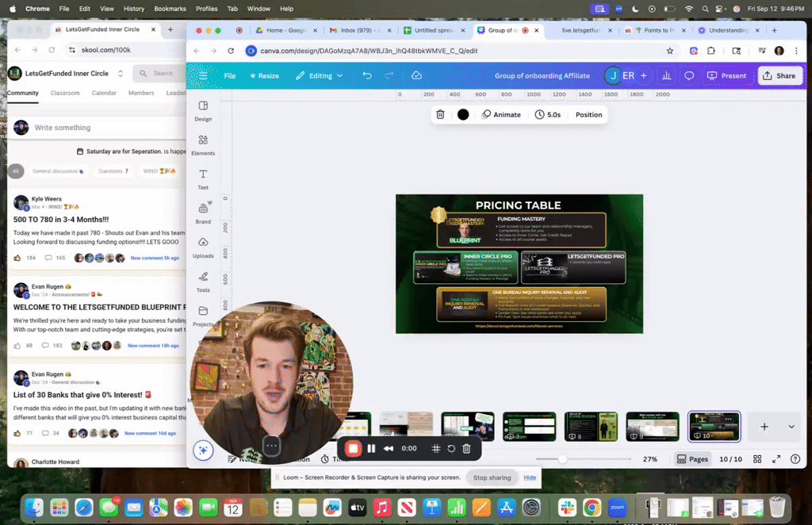Switch to the Inbox (979) Gmail tab
The width and height of the screenshot is (812, 525).
click(361, 31)
